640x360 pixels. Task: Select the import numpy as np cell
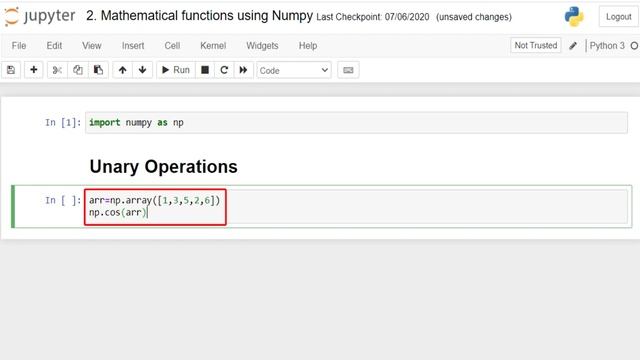(x=356, y=122)
